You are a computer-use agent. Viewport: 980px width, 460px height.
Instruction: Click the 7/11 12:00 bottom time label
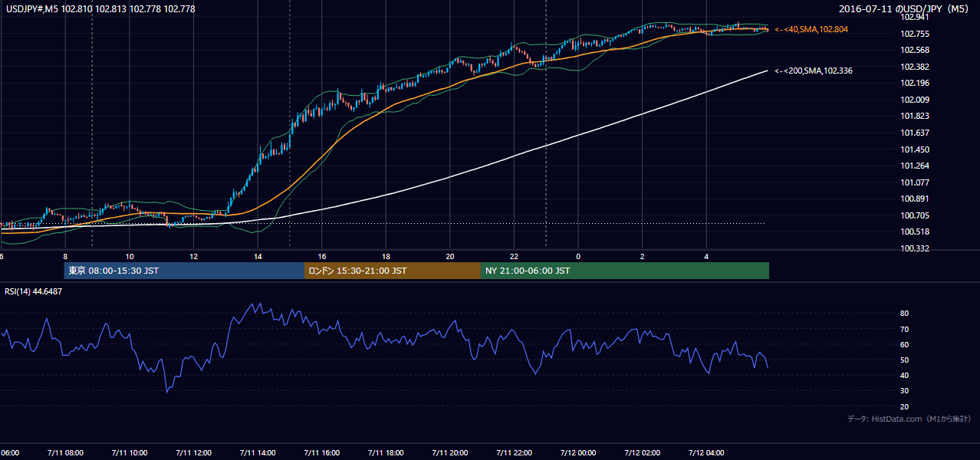(x=194, y=452)
